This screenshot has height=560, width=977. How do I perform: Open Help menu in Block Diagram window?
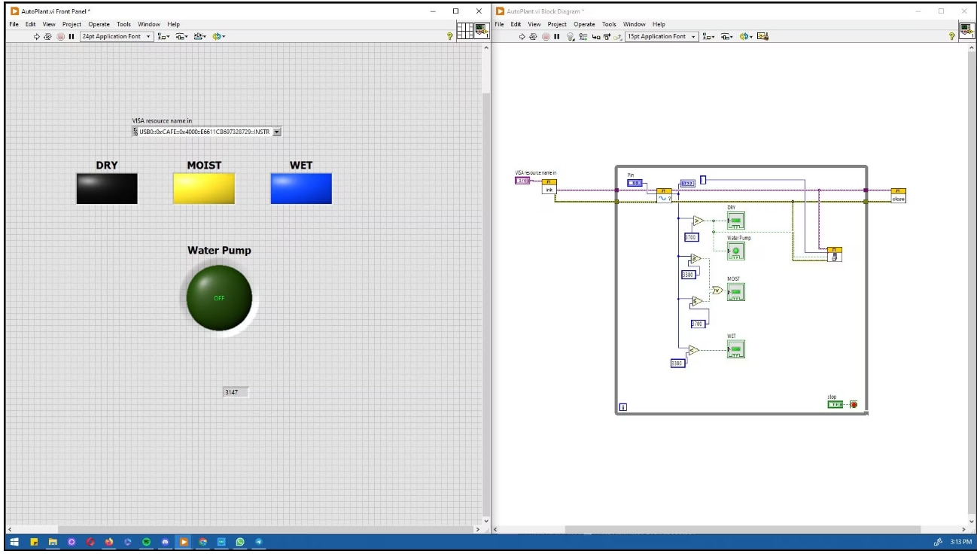point(659,24)
